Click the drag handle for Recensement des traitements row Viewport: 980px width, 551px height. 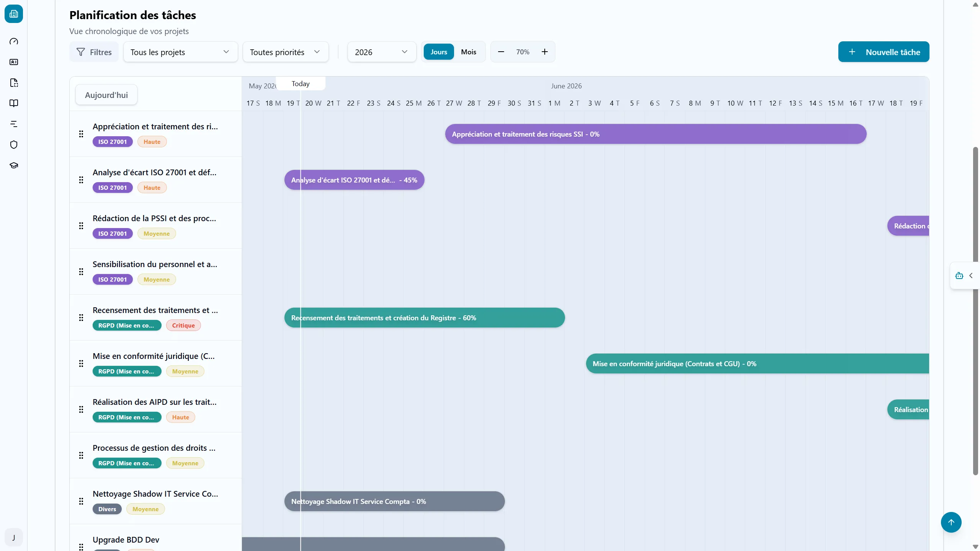(x=81, y=318)
